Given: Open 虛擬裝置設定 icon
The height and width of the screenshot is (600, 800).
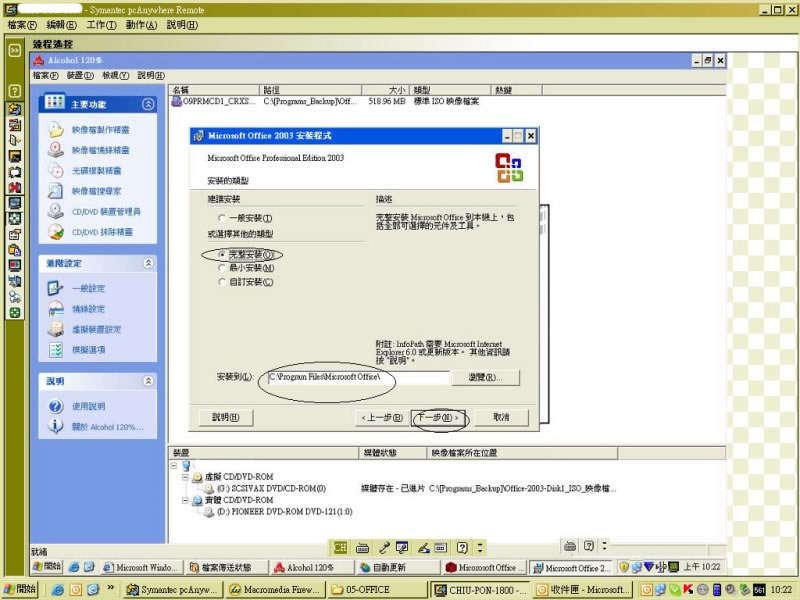Looking at the screenshot, I should click(x=56, y=329).
